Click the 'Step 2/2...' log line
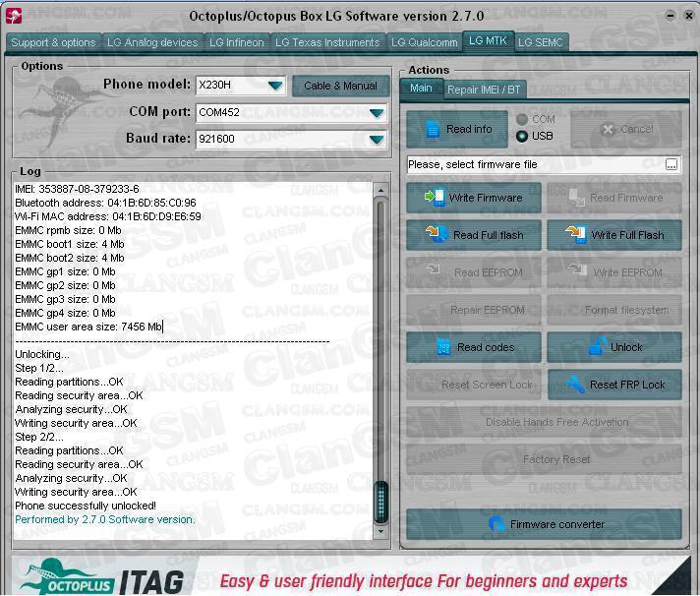The height and width of the screenshot is (596, 700). [39, 437]
